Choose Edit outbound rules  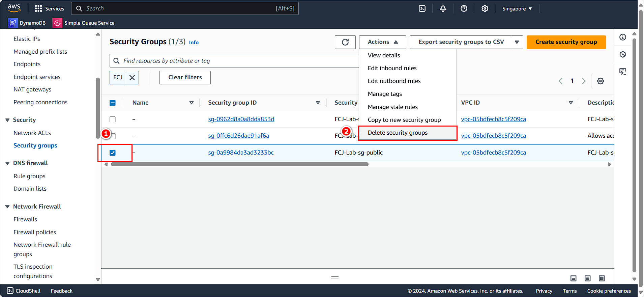[407, 81]
